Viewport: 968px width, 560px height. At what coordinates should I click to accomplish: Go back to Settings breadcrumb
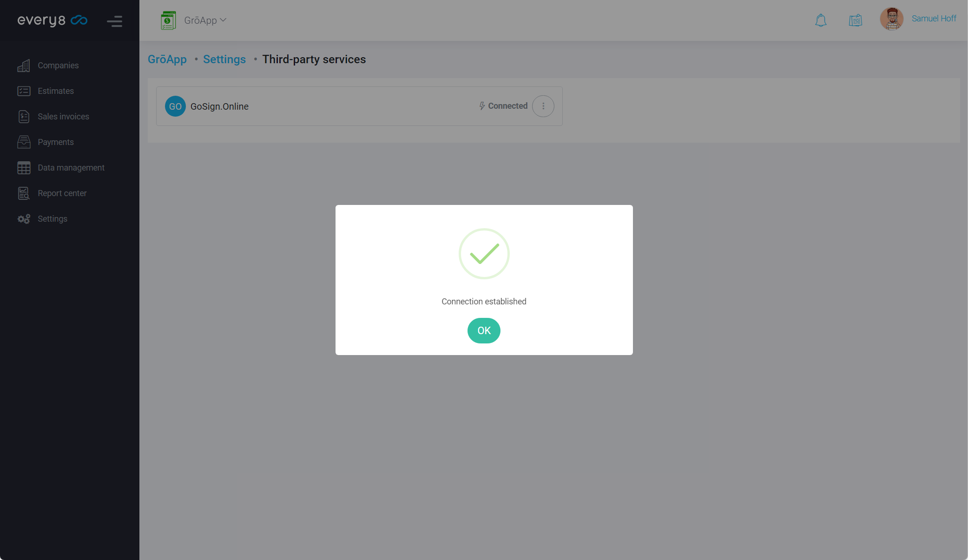coord(224,59)
